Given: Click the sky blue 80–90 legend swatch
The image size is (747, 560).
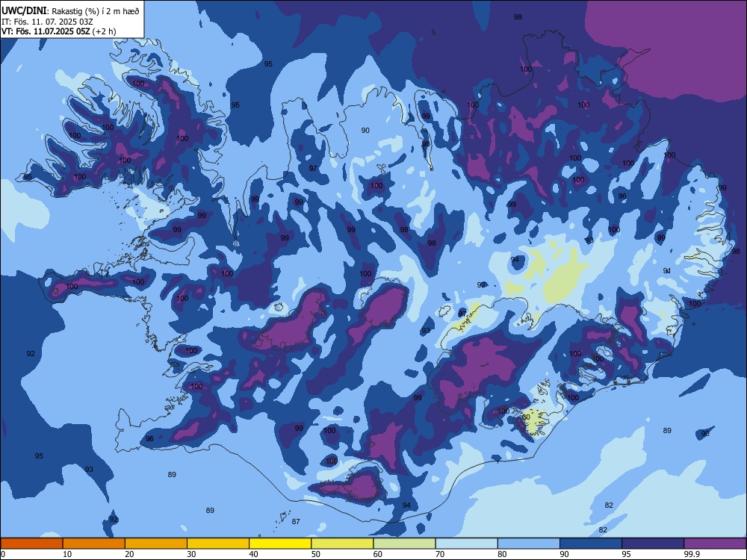Looking at the screenshot, I should 529,544.
